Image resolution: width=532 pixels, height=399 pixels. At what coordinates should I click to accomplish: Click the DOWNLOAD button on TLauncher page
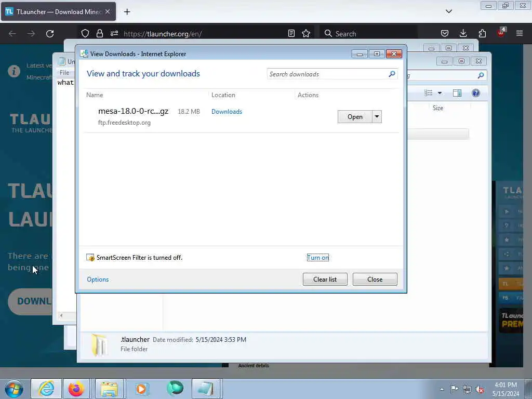[x=30, y=302]
